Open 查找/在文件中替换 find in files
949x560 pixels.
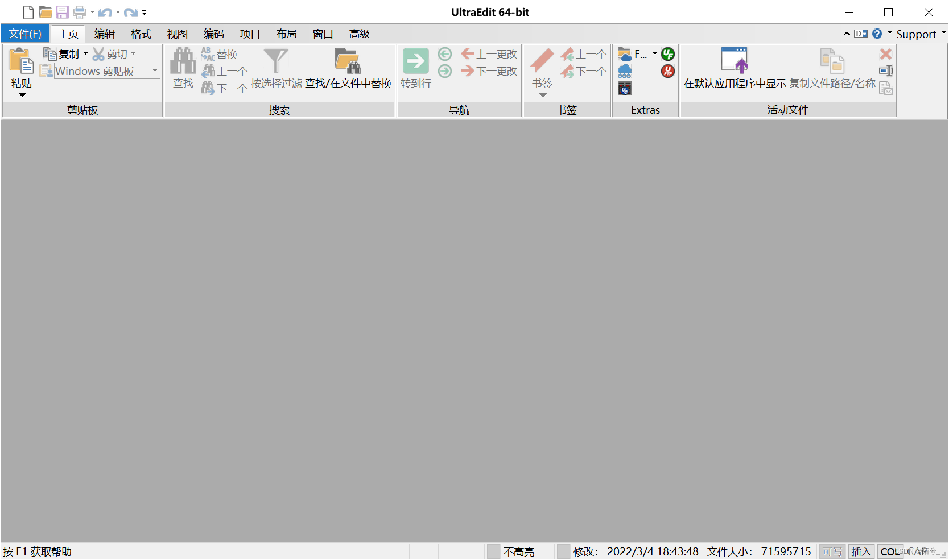(348, 68)
